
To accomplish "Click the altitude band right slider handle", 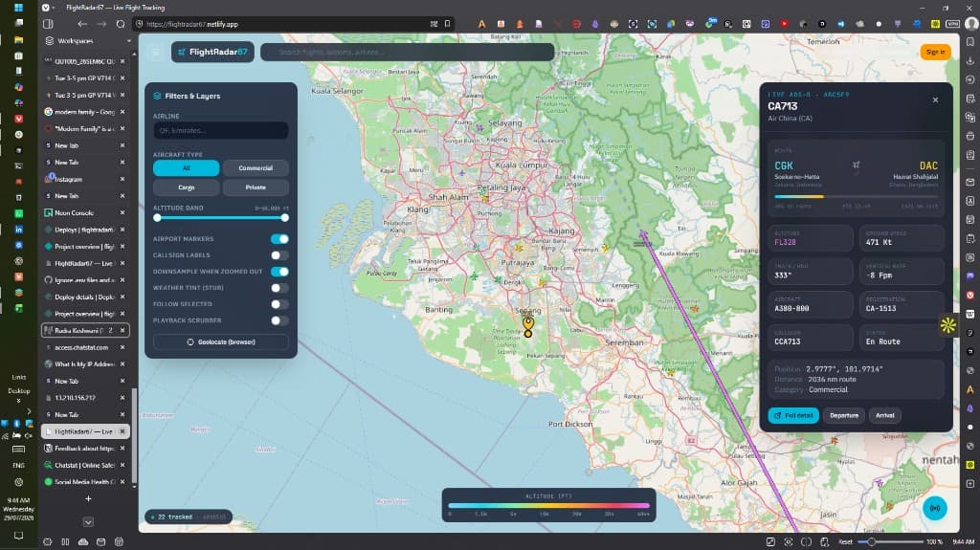I will [x=285, y=217].
